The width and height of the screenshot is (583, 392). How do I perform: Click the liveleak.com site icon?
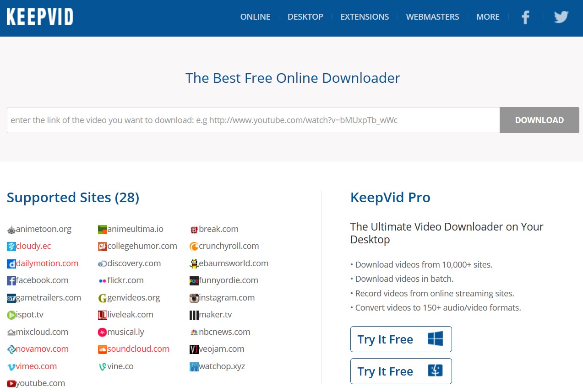(x=103, y=315)
